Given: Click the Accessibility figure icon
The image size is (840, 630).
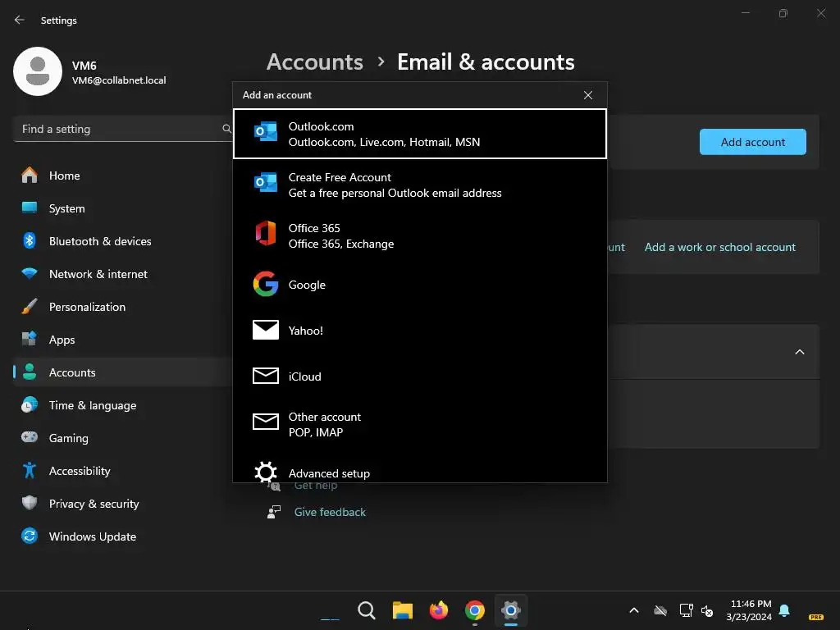Looking at the screenshot, I should pos(30,470).
